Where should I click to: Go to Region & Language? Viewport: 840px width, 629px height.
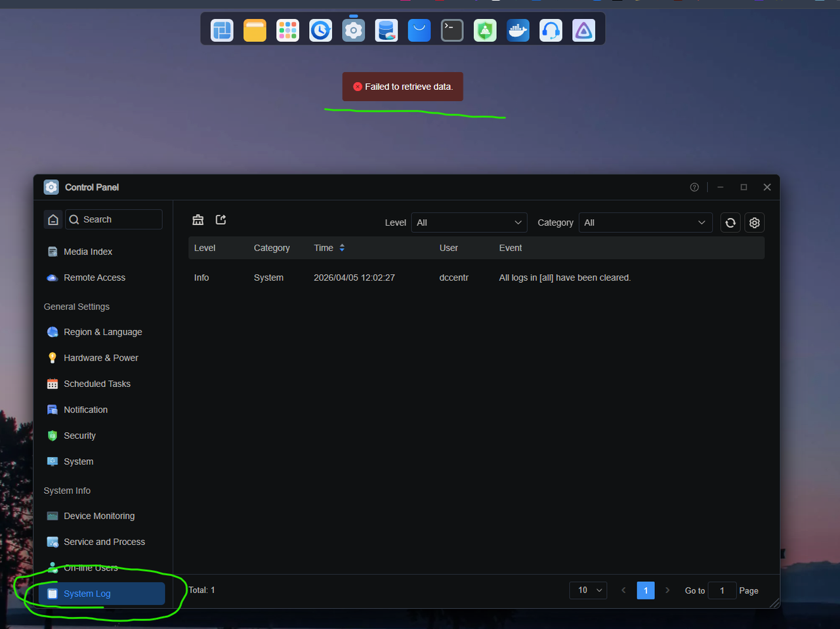[x=102, y=332]
